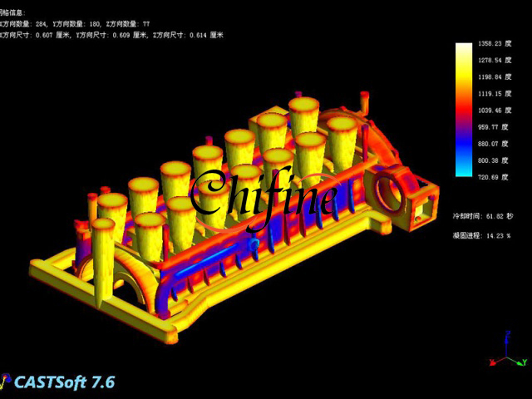Viewport: 532px width, 399px height.
Task: Click the XYZ axis orientation triad
Action: point(509,351)
